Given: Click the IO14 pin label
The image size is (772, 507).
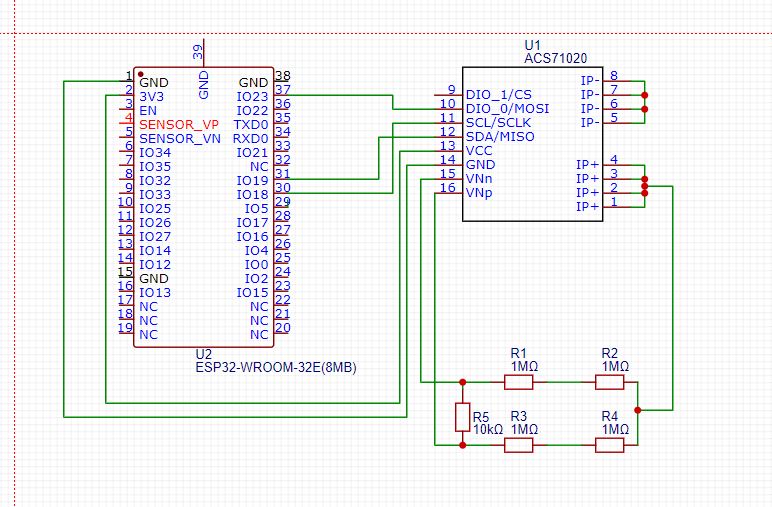Looking at the screenshot, I should point(155,251).
